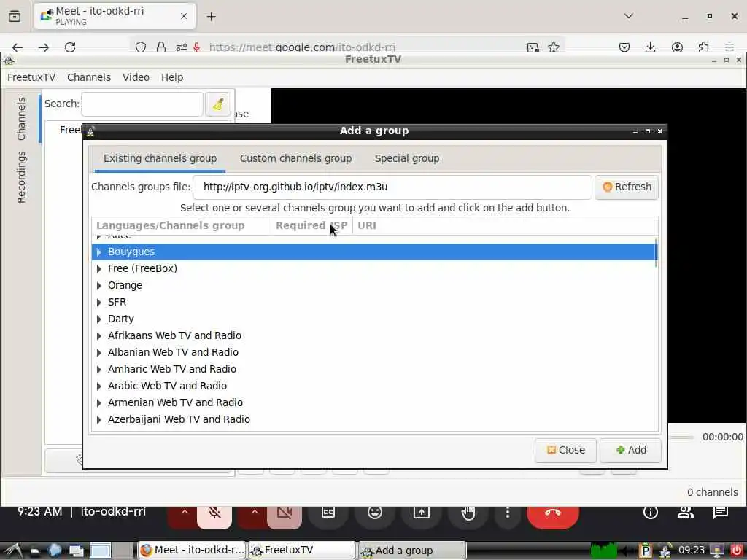Click the URI column header
The image size is (747, 560).
click(505, 225)
